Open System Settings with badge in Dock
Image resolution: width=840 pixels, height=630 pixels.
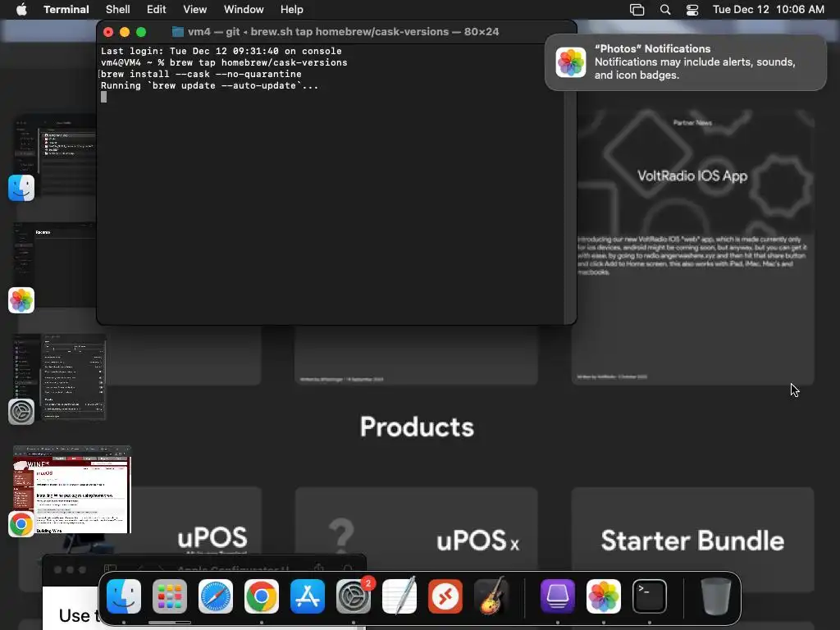point(354,596)
